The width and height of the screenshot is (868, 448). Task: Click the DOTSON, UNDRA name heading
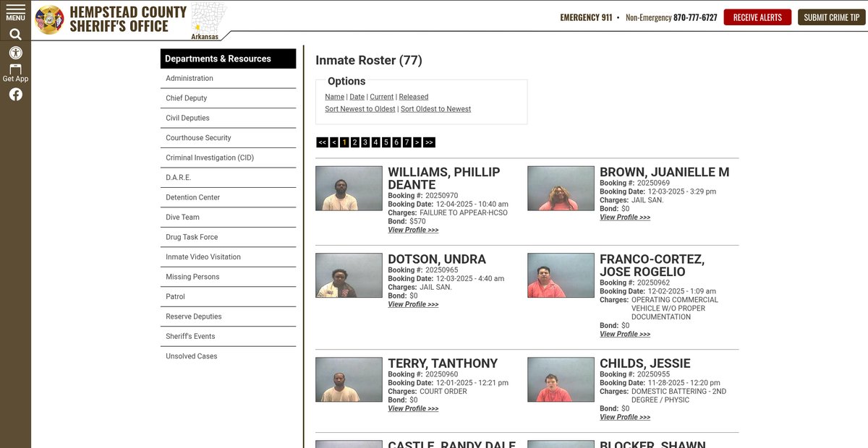point(437,259)
